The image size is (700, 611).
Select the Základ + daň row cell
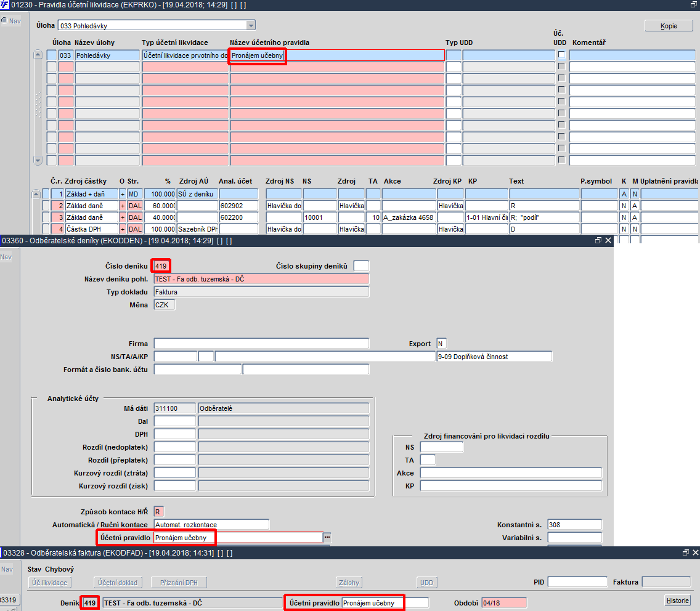[92, 194]
